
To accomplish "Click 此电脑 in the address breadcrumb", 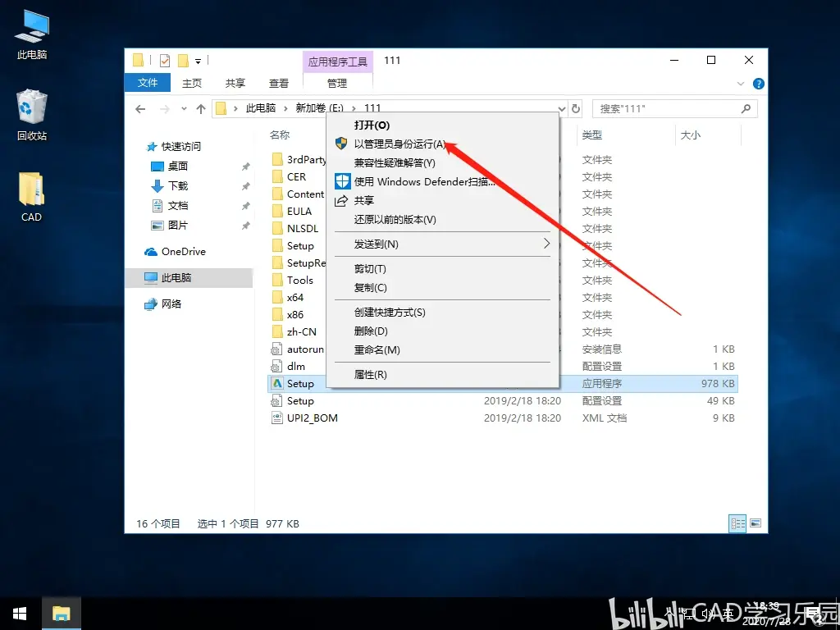I will [260, 108].
